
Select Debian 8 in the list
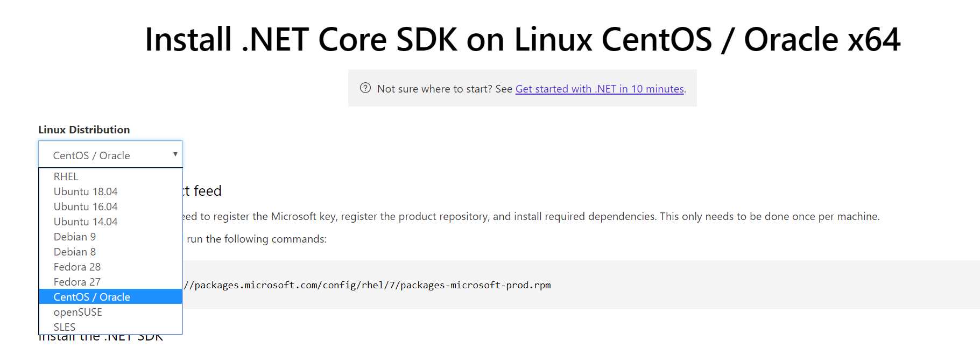(x=75, y=252)
